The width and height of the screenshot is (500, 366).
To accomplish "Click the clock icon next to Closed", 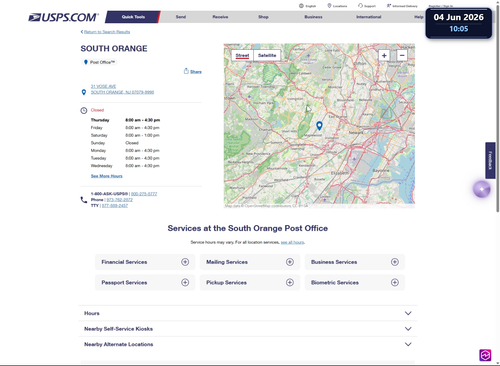I will coord(84,111).
